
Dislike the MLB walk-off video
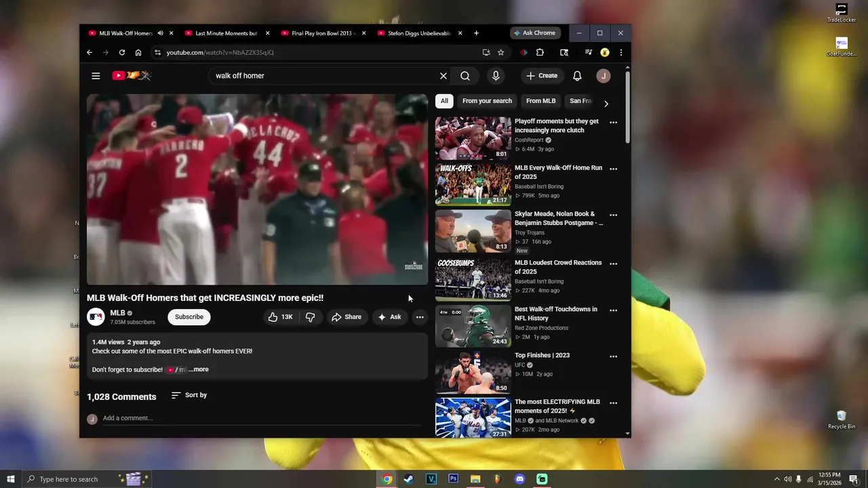click(310, 317)
